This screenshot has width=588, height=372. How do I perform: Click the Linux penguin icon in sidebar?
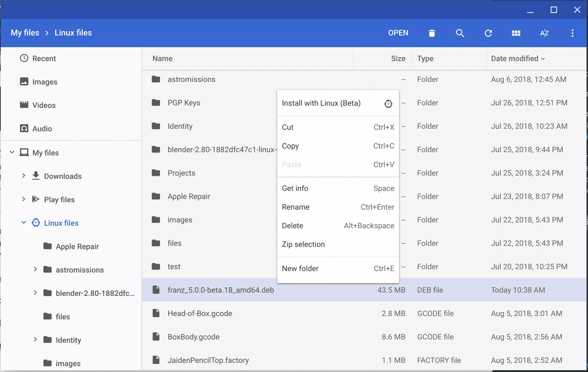pos(36,223)
